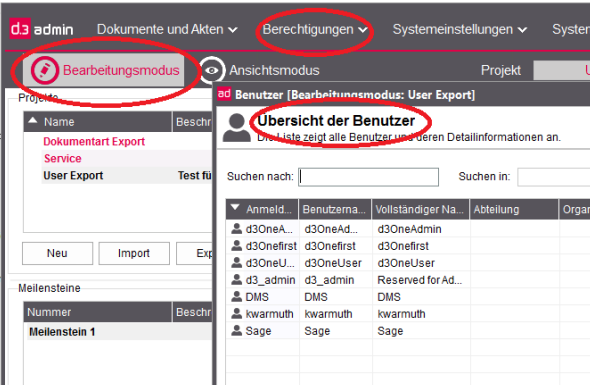Select the d3_admin login cell
Viewport: 590px width, 385px height.
[270, 280]
